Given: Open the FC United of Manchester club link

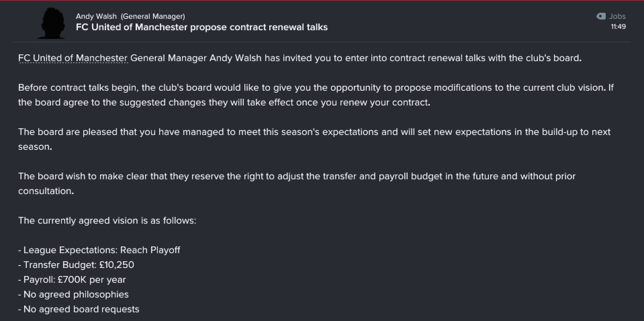Looking at the screenshot, I should pyautogui.click(x=73, y=58).
